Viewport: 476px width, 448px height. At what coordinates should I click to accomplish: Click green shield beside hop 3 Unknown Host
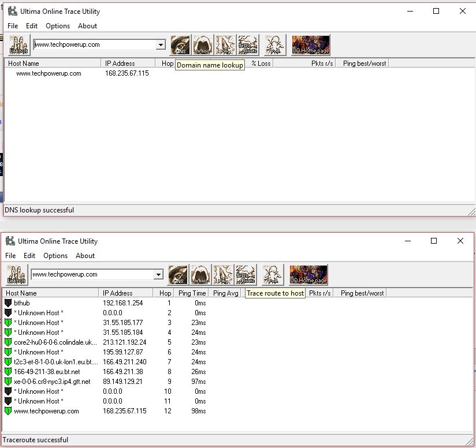[8, 322]
